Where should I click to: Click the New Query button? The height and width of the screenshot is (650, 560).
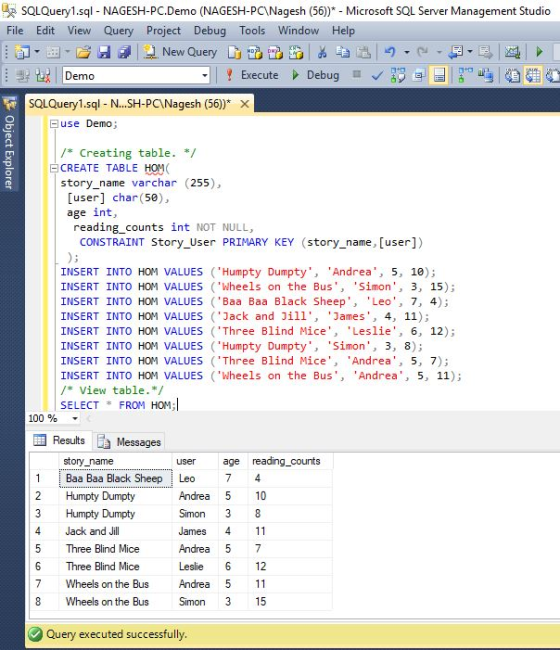pos(180,52)
